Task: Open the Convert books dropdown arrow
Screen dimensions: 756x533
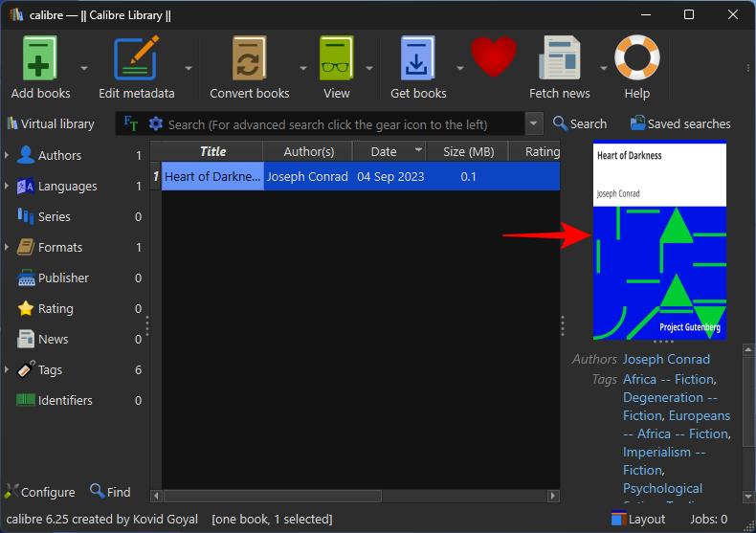Action: tap(303, 69)
